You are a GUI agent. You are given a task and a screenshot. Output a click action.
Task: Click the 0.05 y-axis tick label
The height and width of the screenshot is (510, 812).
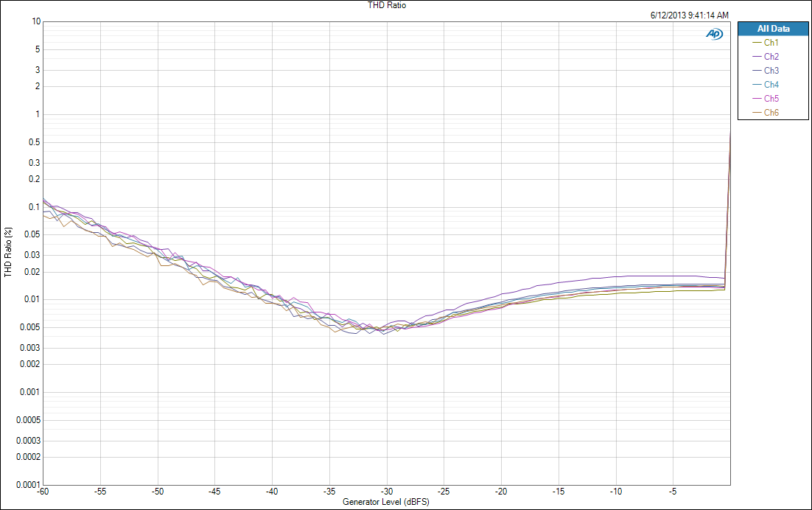(x=32, y=234)
